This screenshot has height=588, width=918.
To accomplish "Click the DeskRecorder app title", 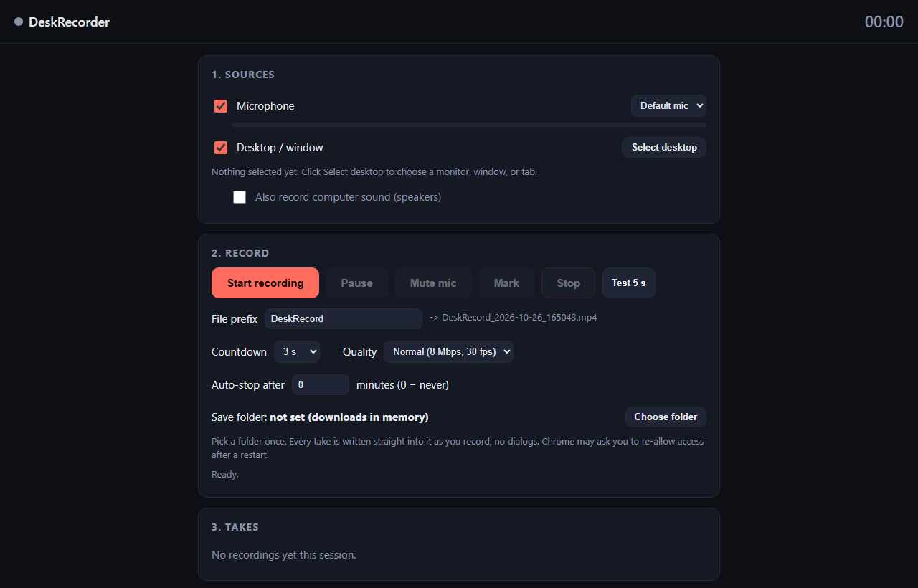I will (x=69, y=22).
